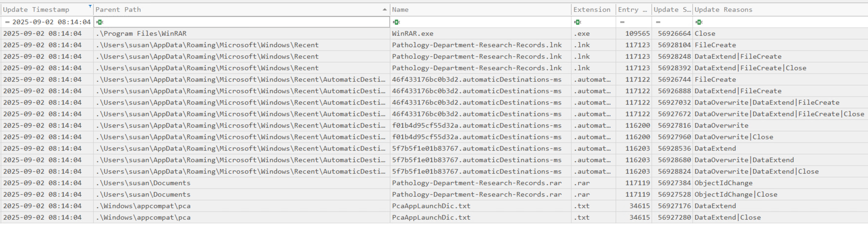The image size is (868, 225).
Task: Click the filter funnel icon in Update Timestamp header
Action: tap(90, 6)
